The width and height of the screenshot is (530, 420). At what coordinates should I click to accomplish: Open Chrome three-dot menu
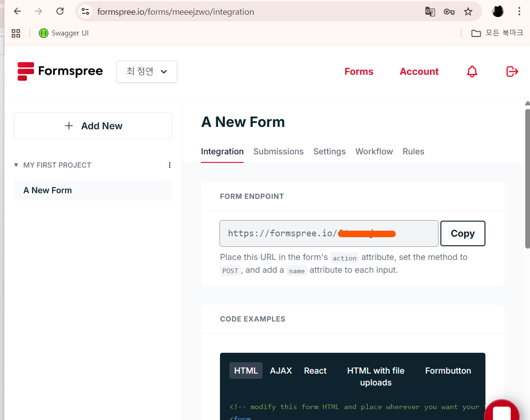coord(519,11)
